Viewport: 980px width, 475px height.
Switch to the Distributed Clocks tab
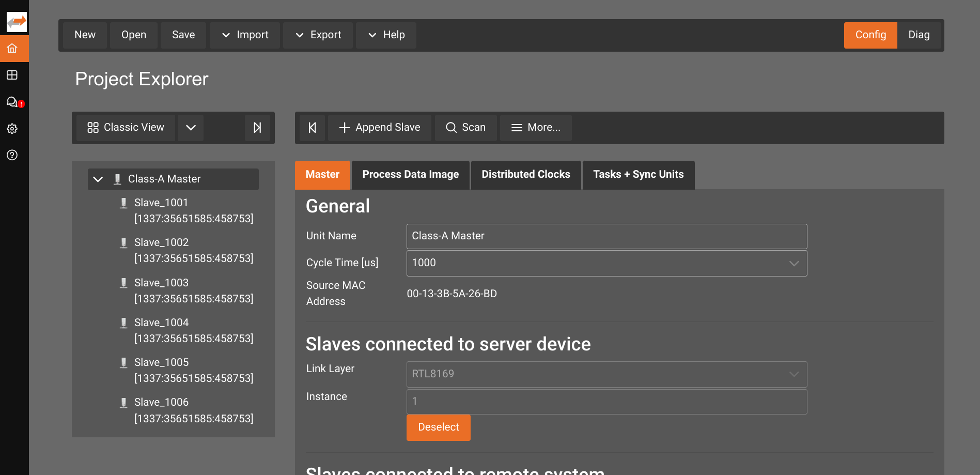pos(525,175)
